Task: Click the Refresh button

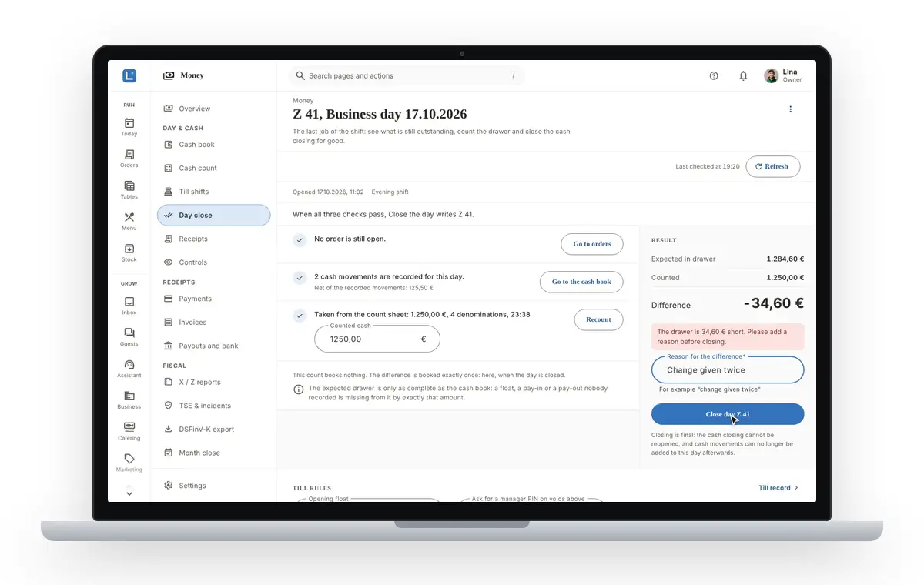Action: [x=773, y=166]
